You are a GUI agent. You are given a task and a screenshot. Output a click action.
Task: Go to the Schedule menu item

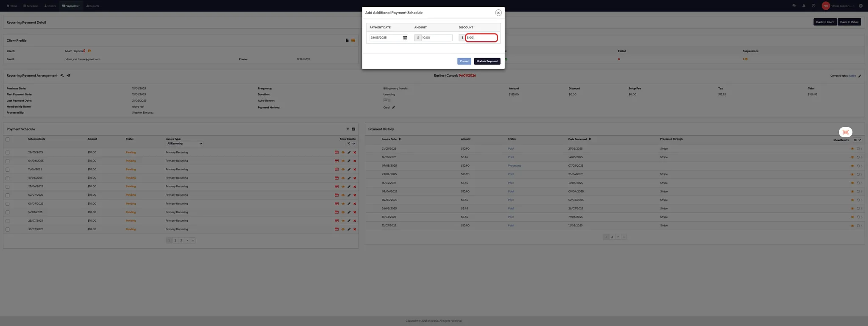point(31,6)
